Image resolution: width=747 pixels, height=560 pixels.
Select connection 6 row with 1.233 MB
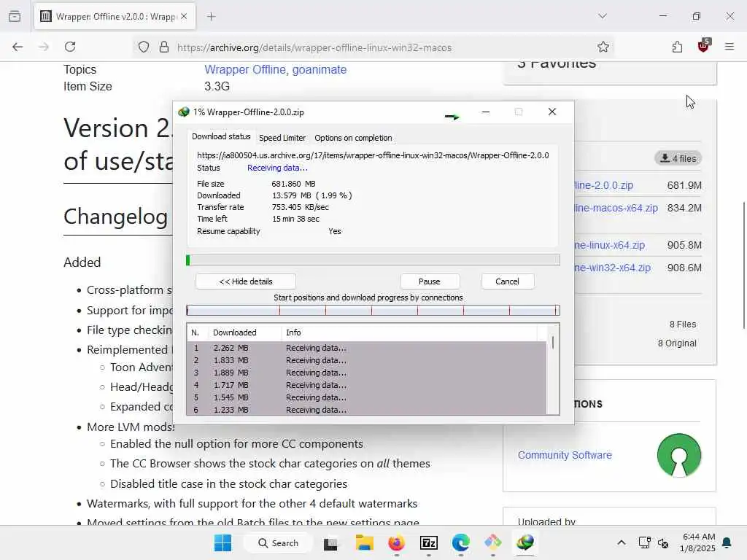tap(366, 410)
